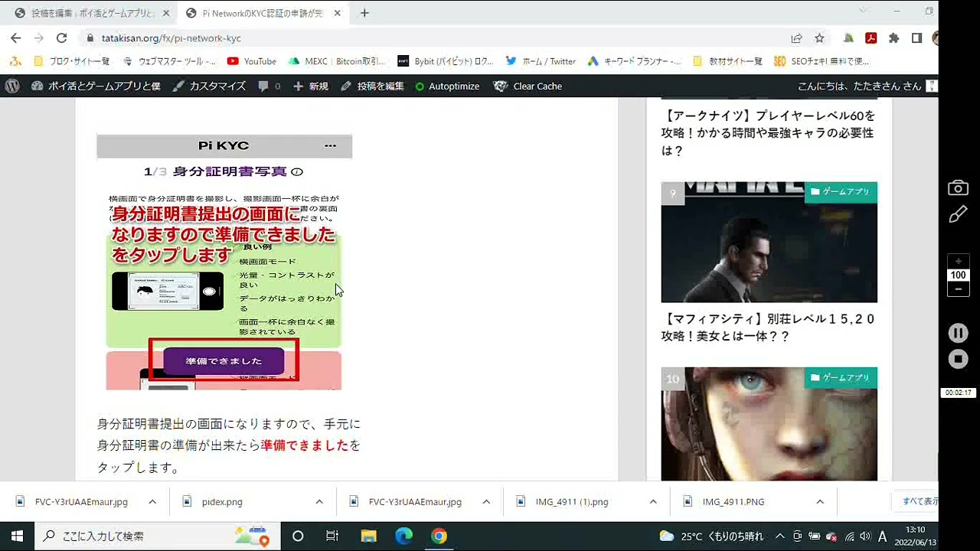Bookmark this page with the star icon
Screen dimensions: 980x551
(819, 37)
